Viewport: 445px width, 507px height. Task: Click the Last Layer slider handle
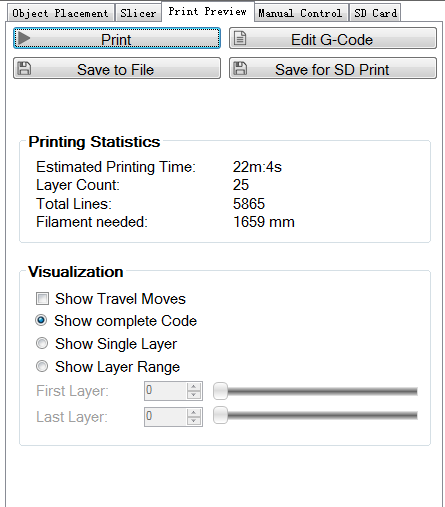tap(220, 415)
